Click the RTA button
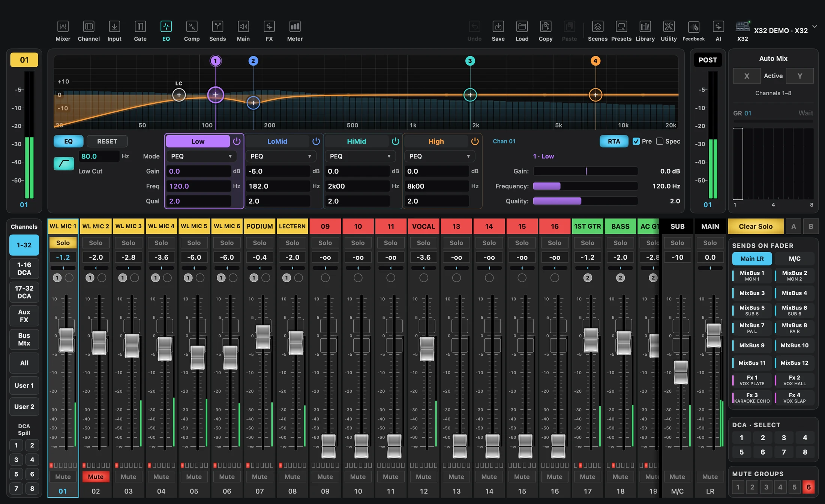 point(614,141)
